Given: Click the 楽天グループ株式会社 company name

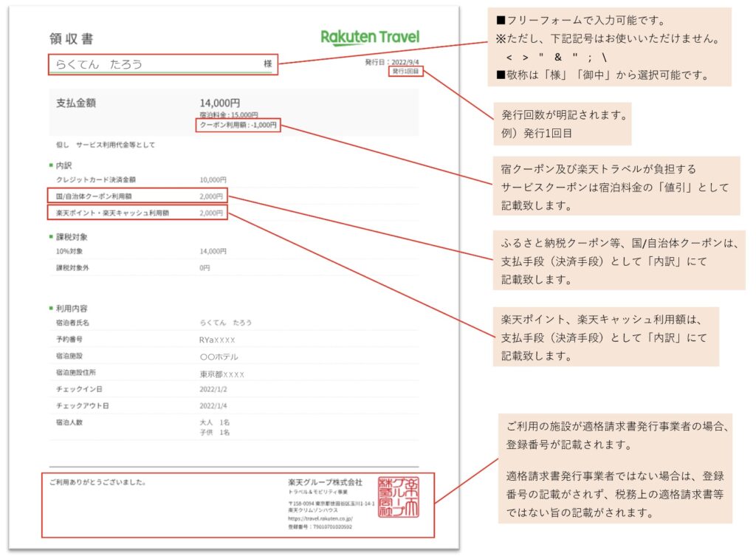Looking at the screenshot, I should (x=325, y=482).
